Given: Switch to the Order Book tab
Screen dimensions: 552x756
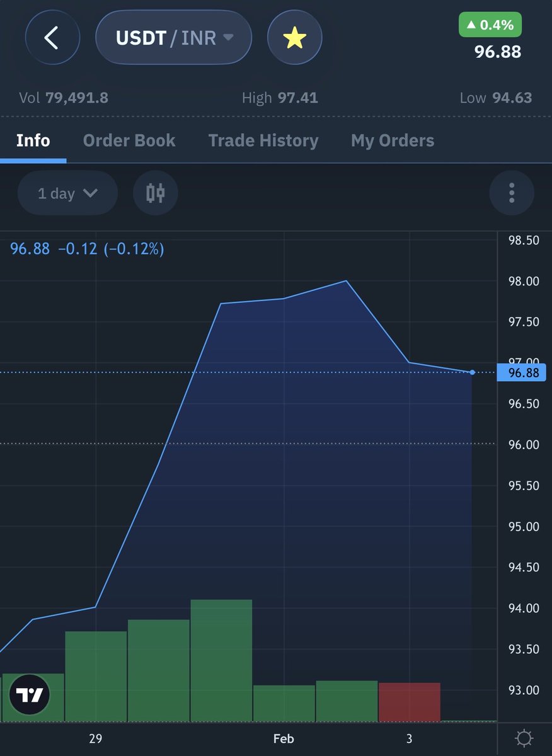Looking at the screenshot, I should click(129, 140).
